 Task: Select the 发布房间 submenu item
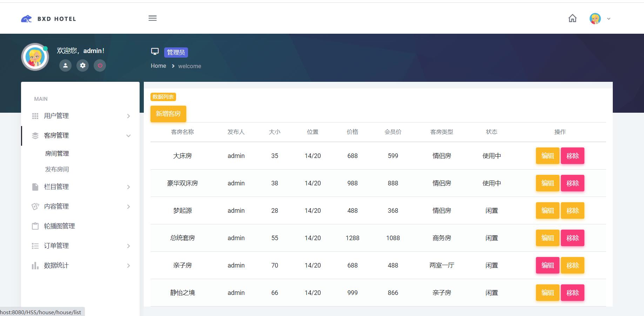point(57,169)
